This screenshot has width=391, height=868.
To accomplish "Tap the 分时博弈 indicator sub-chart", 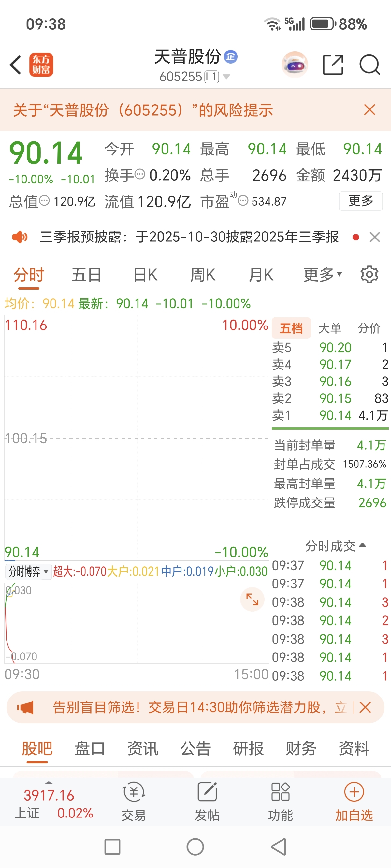I will tap(136, 623).
